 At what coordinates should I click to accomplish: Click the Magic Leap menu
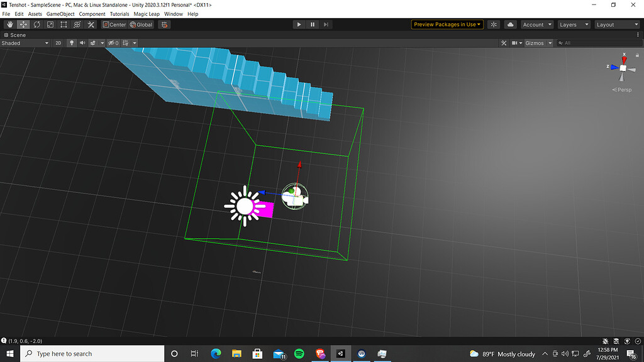[x=147, y=13]
